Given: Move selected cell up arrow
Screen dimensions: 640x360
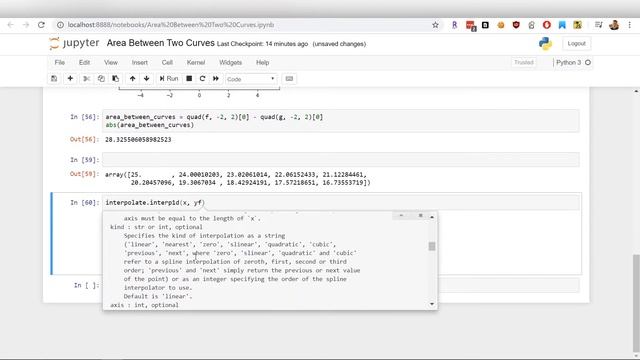Looking at the screenshot, I should (x=132, y=79).
